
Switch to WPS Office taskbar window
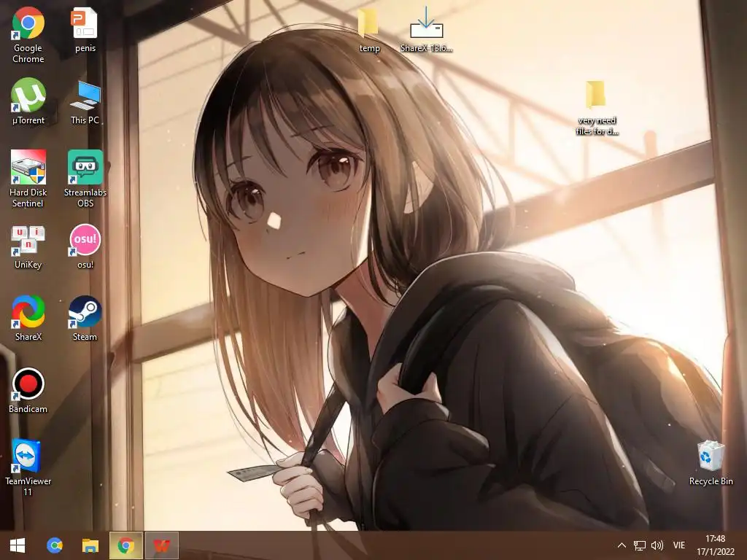tap(162, 545)
